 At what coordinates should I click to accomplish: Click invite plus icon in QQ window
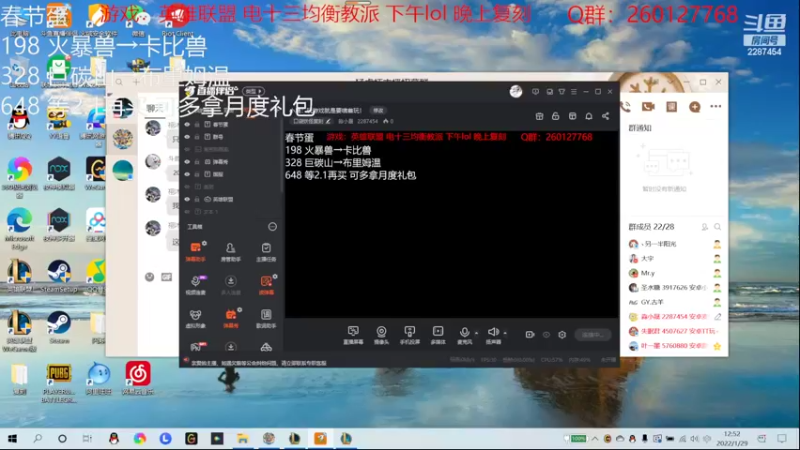point(694,107)
